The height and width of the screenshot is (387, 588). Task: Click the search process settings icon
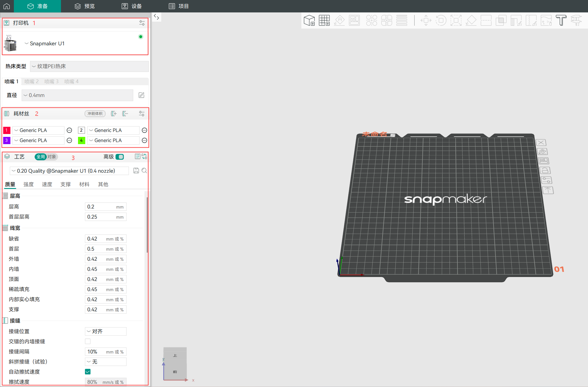click(x=144, y=171)
